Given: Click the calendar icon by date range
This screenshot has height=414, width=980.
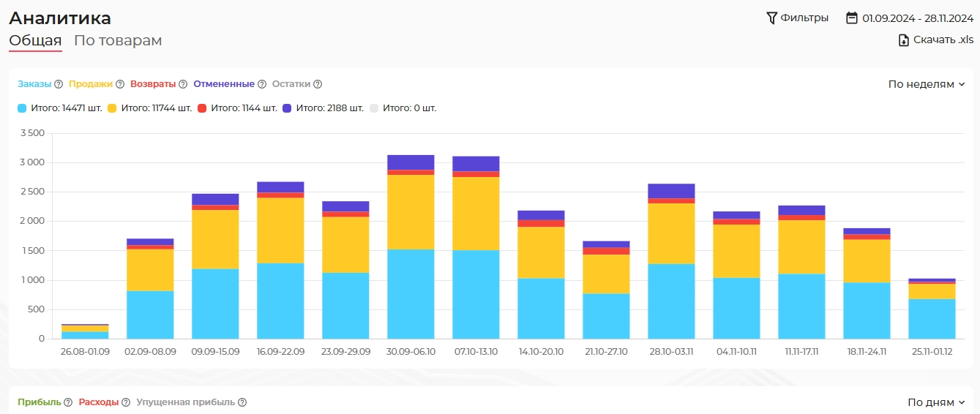Looking at the screenshot, I should click(x=852, y=18).
